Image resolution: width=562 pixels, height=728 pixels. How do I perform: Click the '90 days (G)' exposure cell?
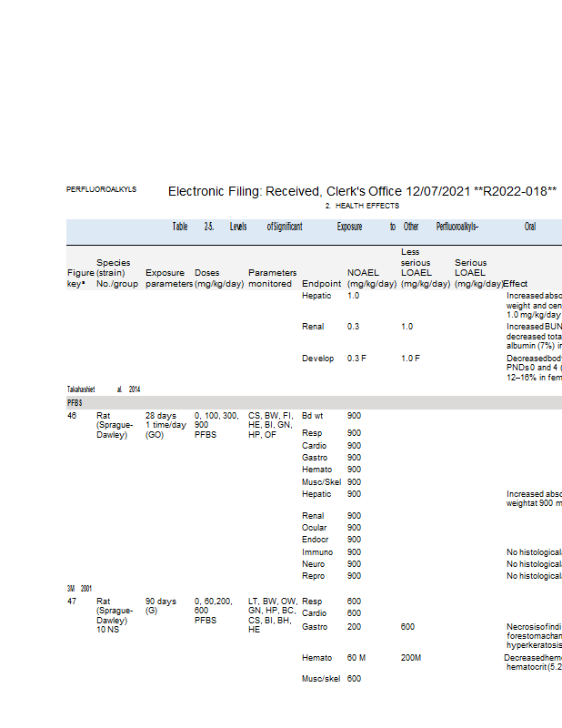click(161, 606)
